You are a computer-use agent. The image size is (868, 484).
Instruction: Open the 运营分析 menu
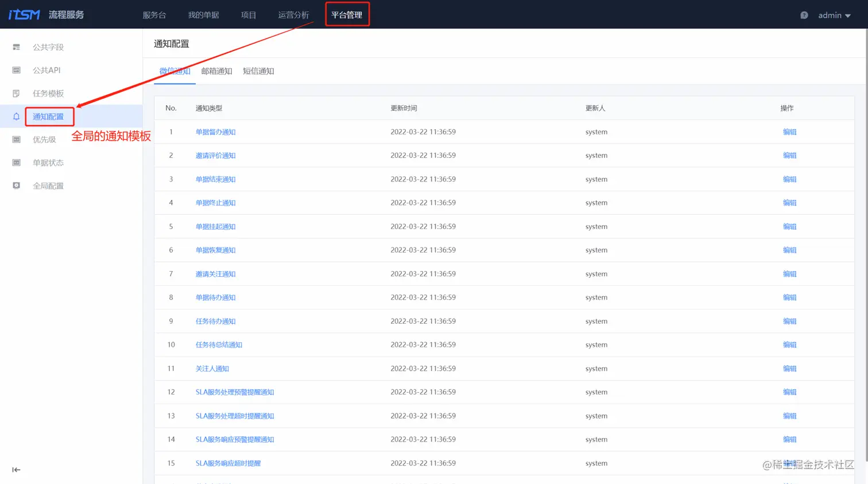(293, 15)
